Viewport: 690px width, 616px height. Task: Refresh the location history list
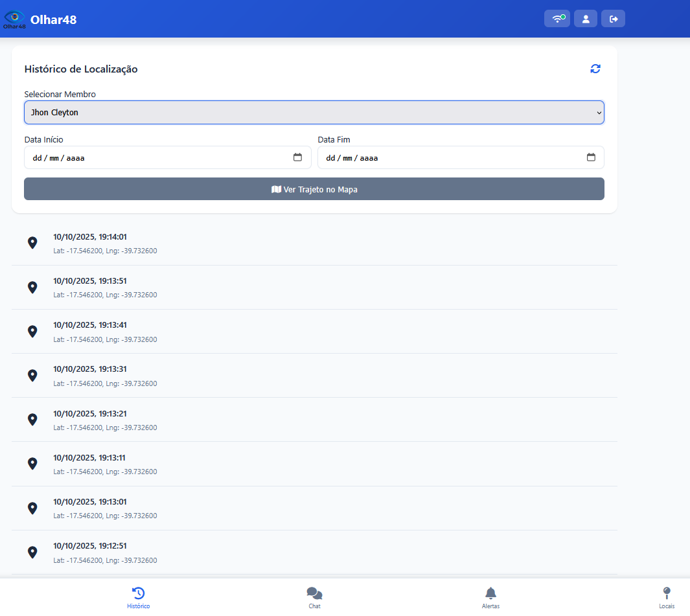click(x=595, y=69)
